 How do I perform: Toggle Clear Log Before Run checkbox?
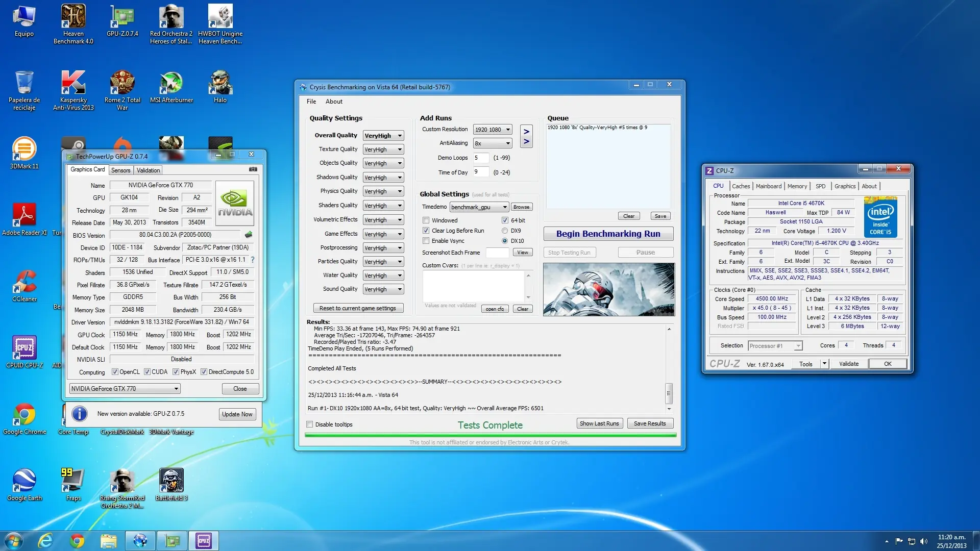426,231
